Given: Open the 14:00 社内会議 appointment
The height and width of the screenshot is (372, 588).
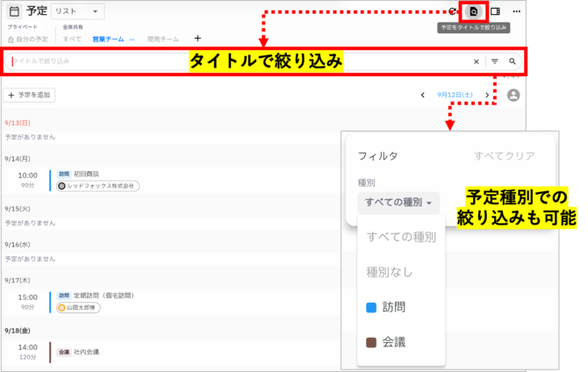Looking at the screenshot, I should (x=169, y=352).
